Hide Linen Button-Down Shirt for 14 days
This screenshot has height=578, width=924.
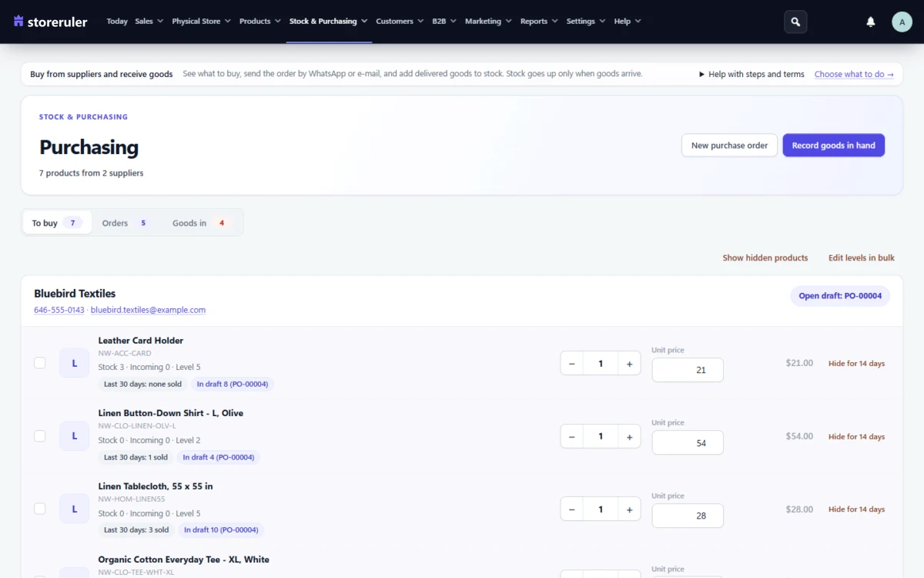856,436
